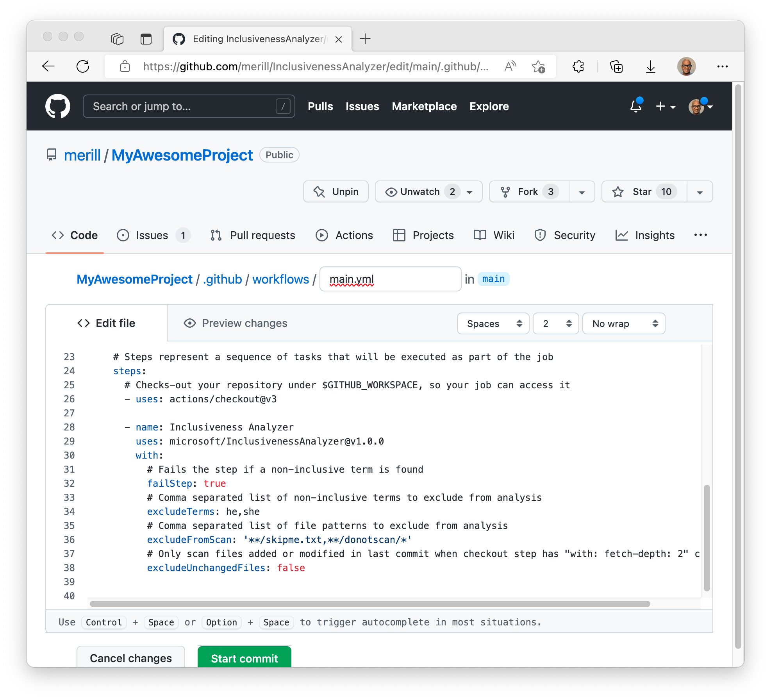Add page to favorites star icon
Viewport: 771px width, 700px height.
point(538,66)
